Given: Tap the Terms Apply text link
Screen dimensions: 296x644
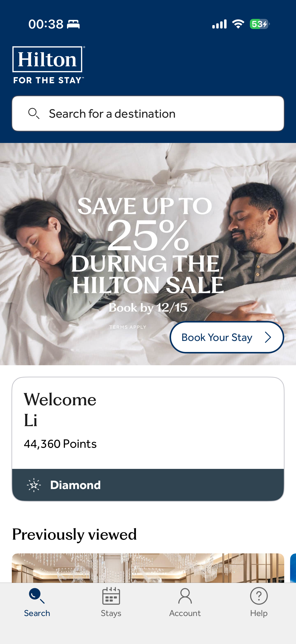Looking at the screenshot, I should tap(128, 327).
